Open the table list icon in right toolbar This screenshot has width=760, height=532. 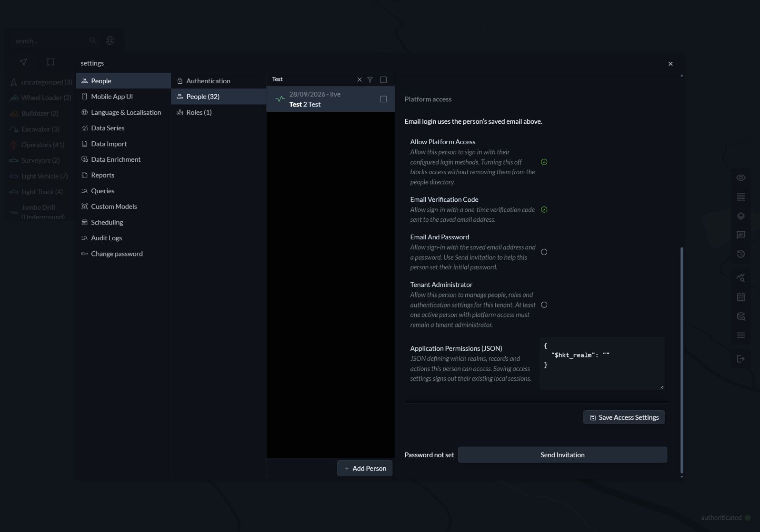coord(740,197)
